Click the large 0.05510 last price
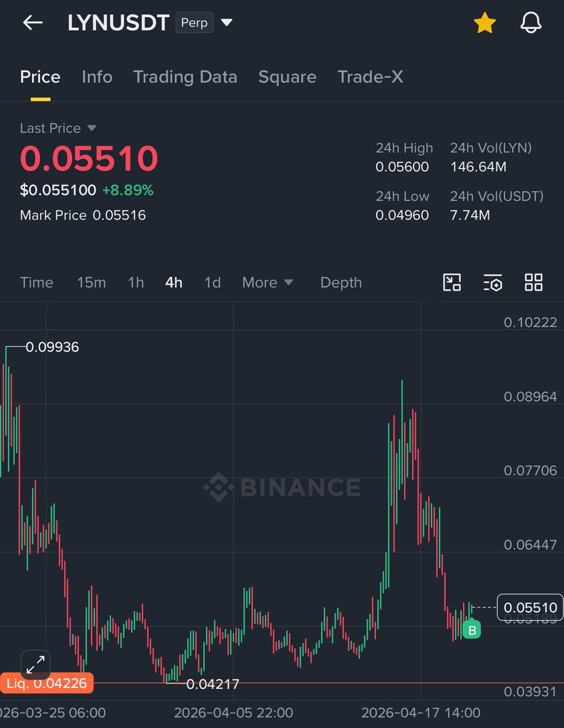Image resolution: width=564 pixels, height=728 pixels. (89, 158)
